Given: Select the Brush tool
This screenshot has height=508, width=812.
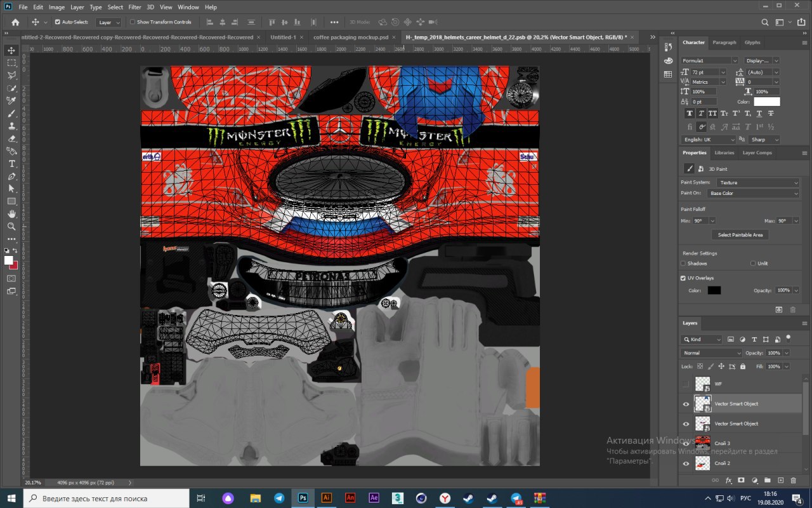Looking at the screenshot, I should [x=11, y=113].
